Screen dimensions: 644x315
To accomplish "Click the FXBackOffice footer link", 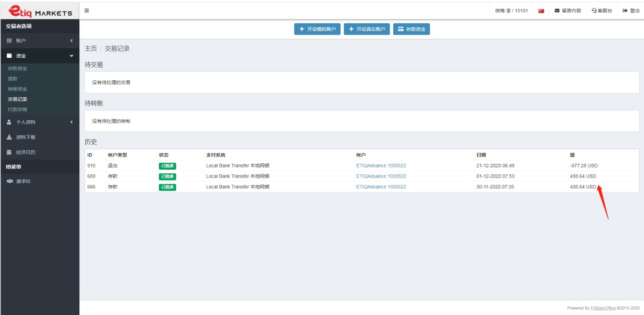I will (x=603, y=308).
